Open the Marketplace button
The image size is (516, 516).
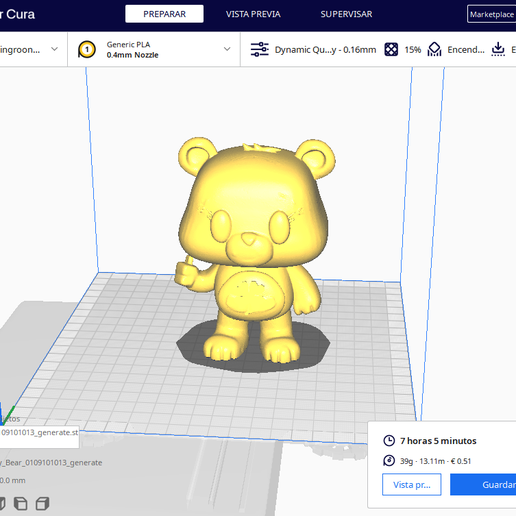click(492, 14)
